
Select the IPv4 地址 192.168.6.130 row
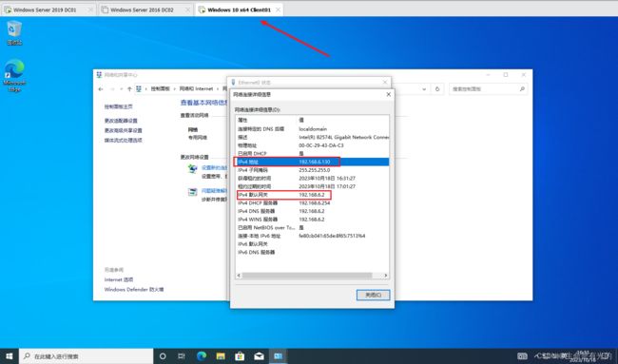pos(312,162)
